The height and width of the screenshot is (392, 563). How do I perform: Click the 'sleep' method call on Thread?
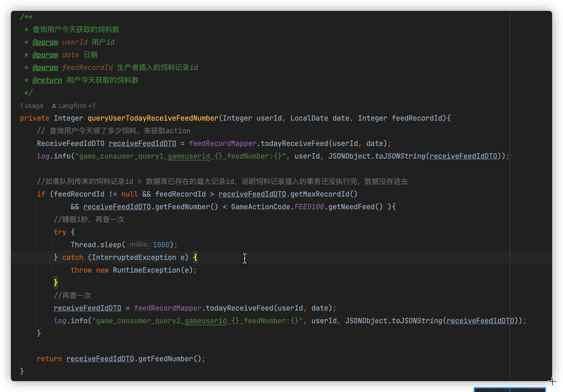pyautogui.click(x=111, y=245)
